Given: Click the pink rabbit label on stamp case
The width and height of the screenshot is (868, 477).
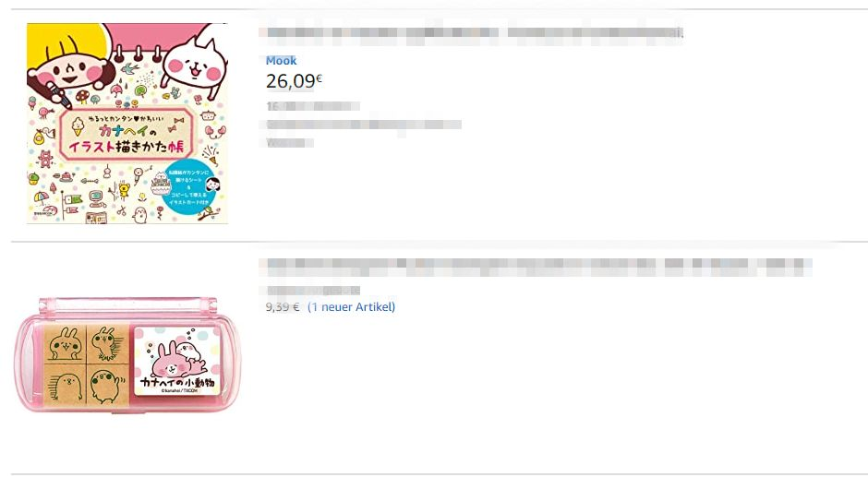Looking at the screenshot, I should pos(177,360).
